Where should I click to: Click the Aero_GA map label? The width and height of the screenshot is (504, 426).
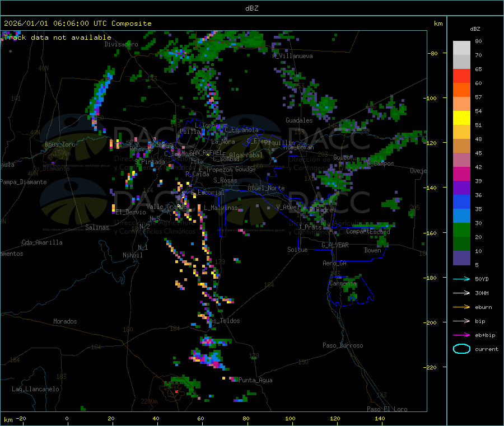point(334,263)
